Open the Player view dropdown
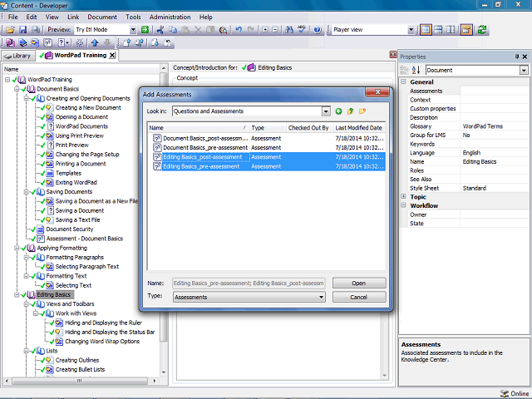This screenshot has width=532, height=399. pos(411,30)
